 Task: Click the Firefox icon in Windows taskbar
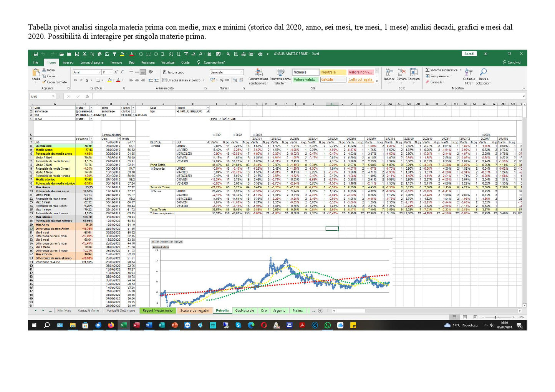click(x=111, y=325)
